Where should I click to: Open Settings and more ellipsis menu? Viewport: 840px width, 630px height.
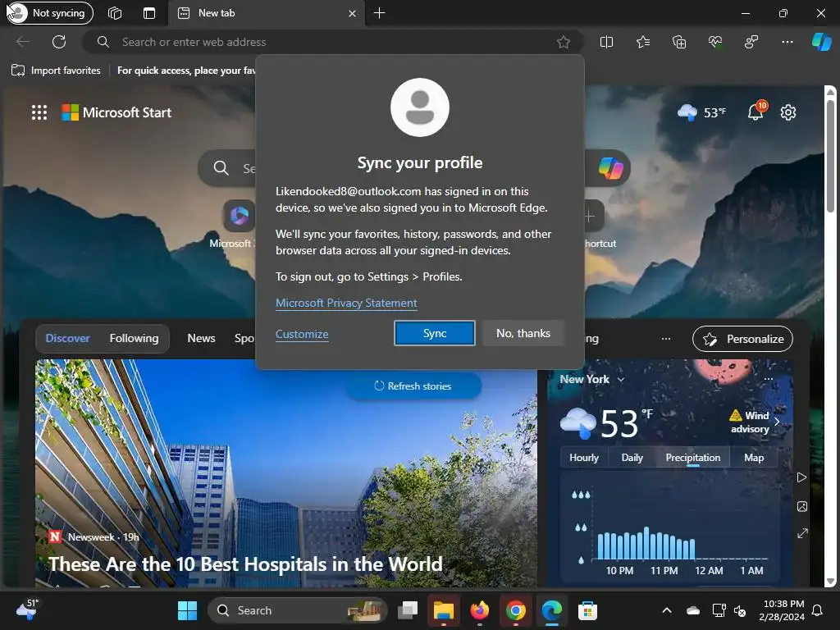(787, 42)
